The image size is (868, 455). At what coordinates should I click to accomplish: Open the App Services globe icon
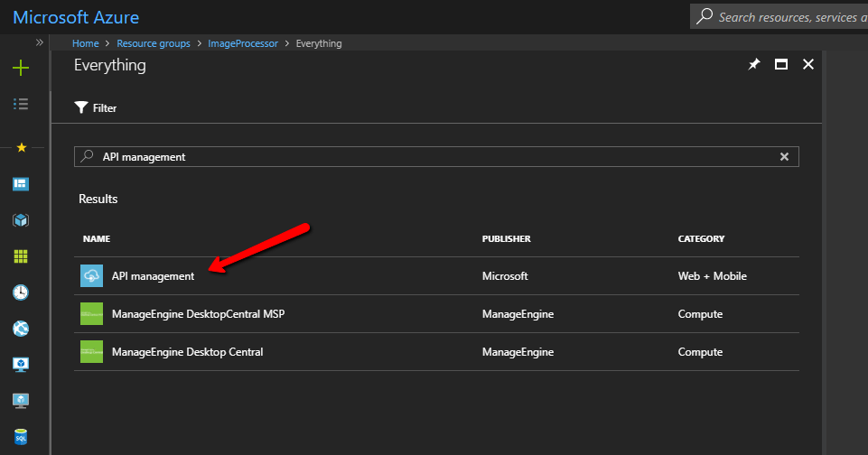pos(21,329)
